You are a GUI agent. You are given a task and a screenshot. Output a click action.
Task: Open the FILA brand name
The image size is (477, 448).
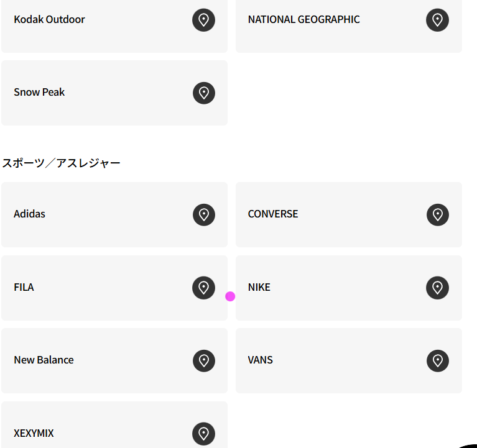click(24, 287)
